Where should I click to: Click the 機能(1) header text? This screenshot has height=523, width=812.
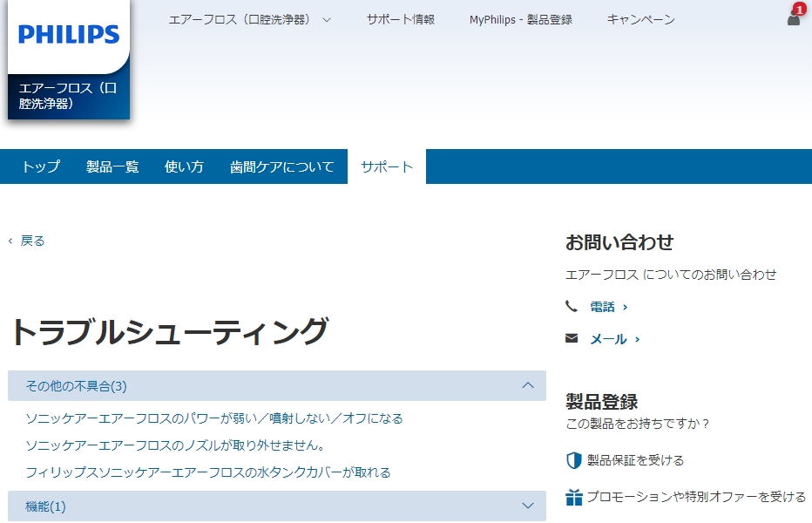45,506
